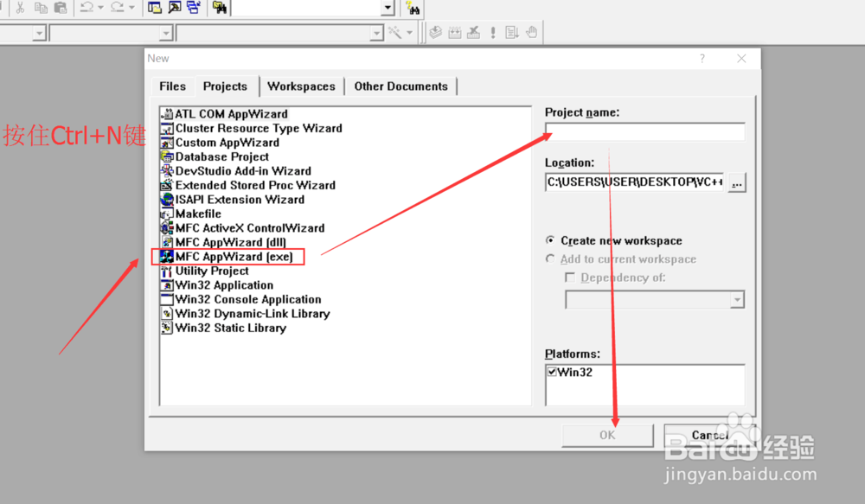Viewport: 865px width, 504px height.
Task: Toggle the Output window icon
Action: point(175,8)
